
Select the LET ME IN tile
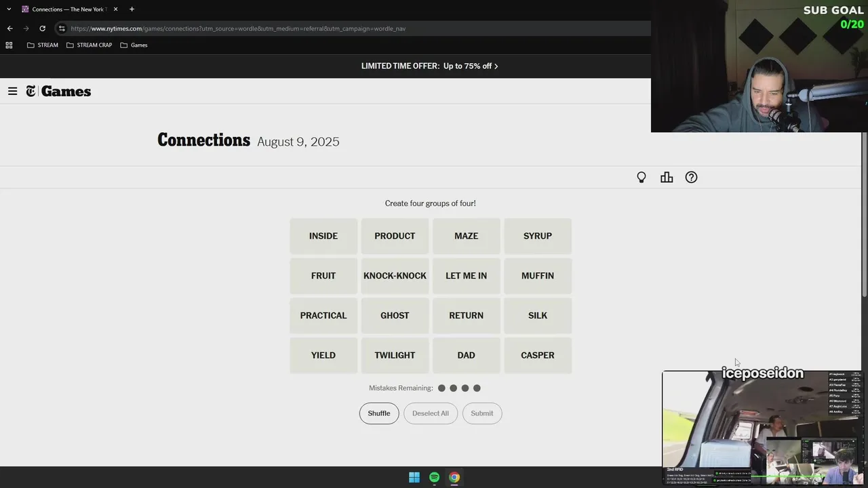(467, 276)
